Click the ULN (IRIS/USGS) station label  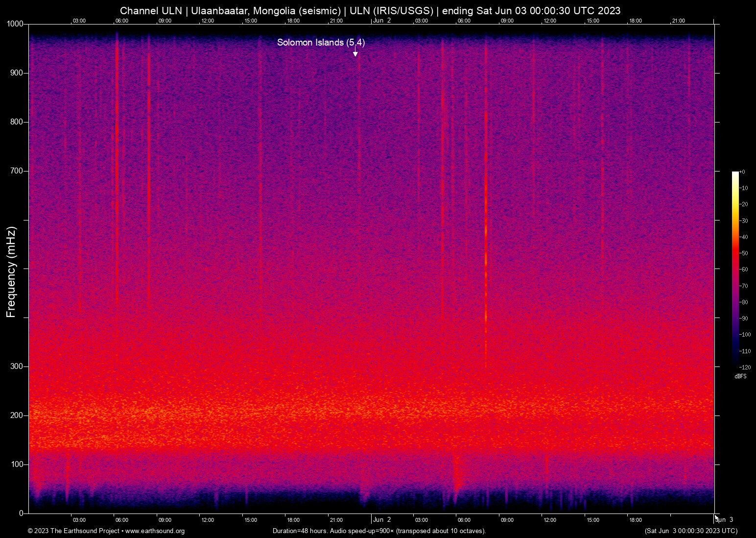[392, 10]
